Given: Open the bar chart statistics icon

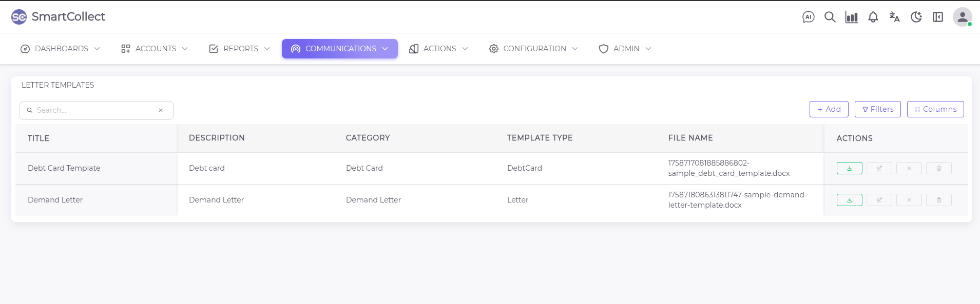Looking at the screenshot, I should (x=851, y=17).
